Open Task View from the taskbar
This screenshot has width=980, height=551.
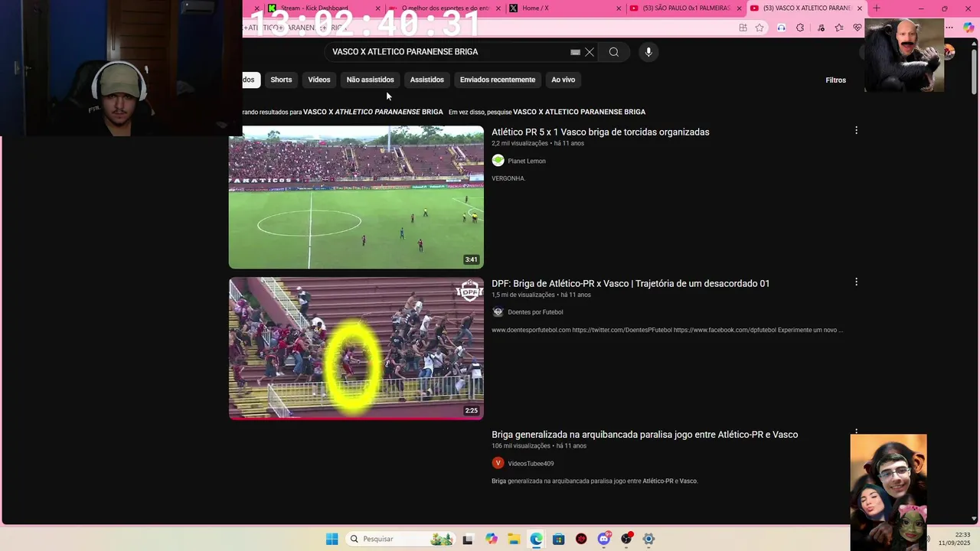[468, 539]
